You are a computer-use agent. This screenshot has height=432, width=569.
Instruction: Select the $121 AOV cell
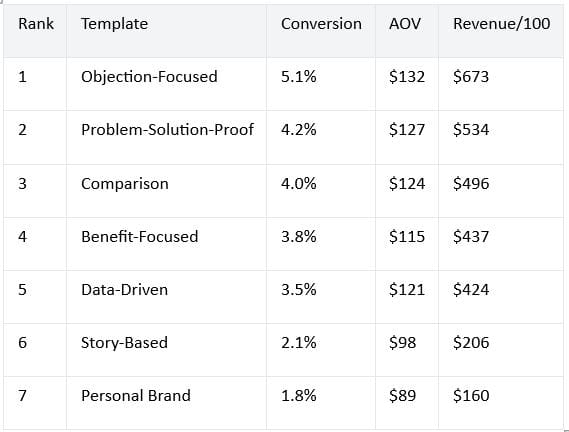[407, 290]
